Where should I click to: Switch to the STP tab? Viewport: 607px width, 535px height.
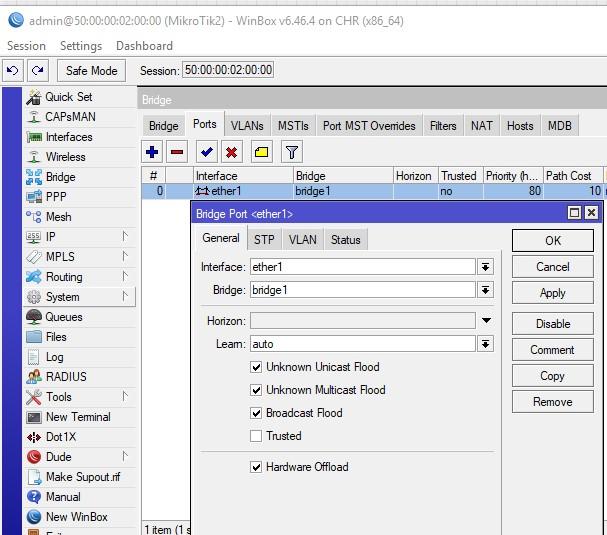pyautogui.click(x=264, y=240)
